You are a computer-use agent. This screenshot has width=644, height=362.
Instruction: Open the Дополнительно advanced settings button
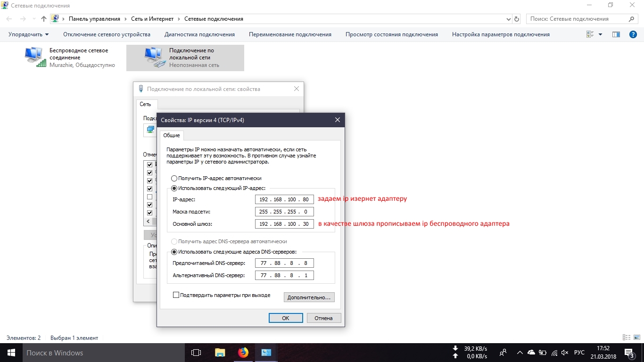click(309, 297)
